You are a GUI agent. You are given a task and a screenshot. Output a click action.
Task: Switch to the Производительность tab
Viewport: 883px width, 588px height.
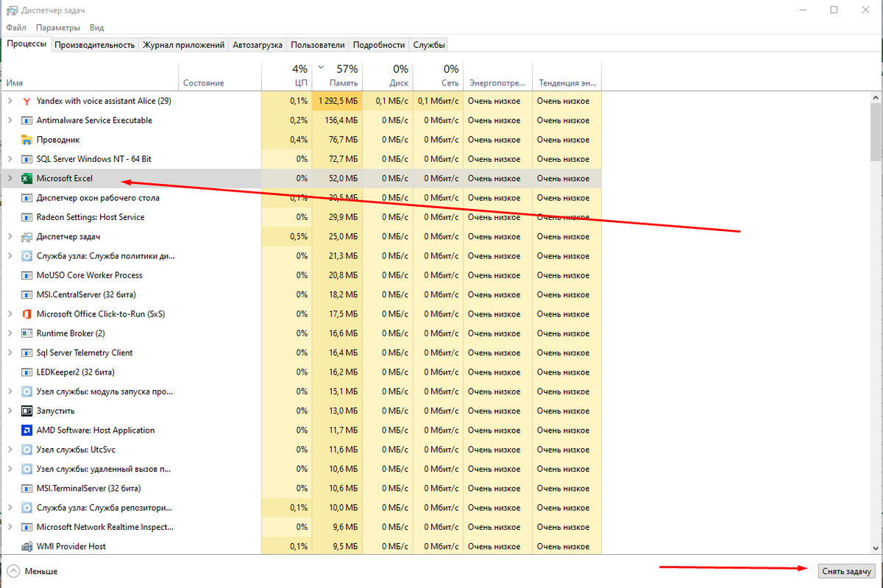coord(95,45)
